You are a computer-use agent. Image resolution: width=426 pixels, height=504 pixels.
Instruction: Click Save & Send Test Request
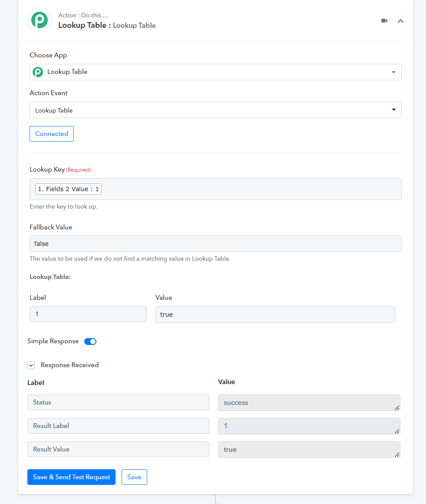coord(71,477)
